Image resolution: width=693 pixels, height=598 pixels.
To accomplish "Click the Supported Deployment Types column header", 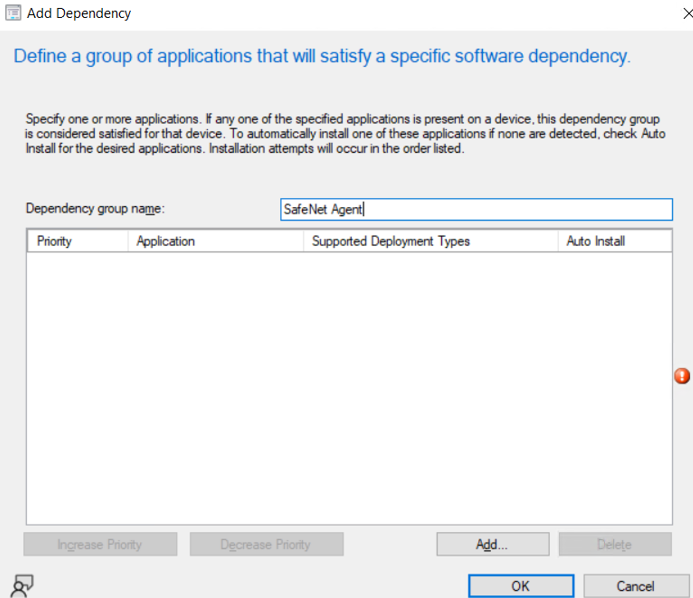I will point(431,241).
